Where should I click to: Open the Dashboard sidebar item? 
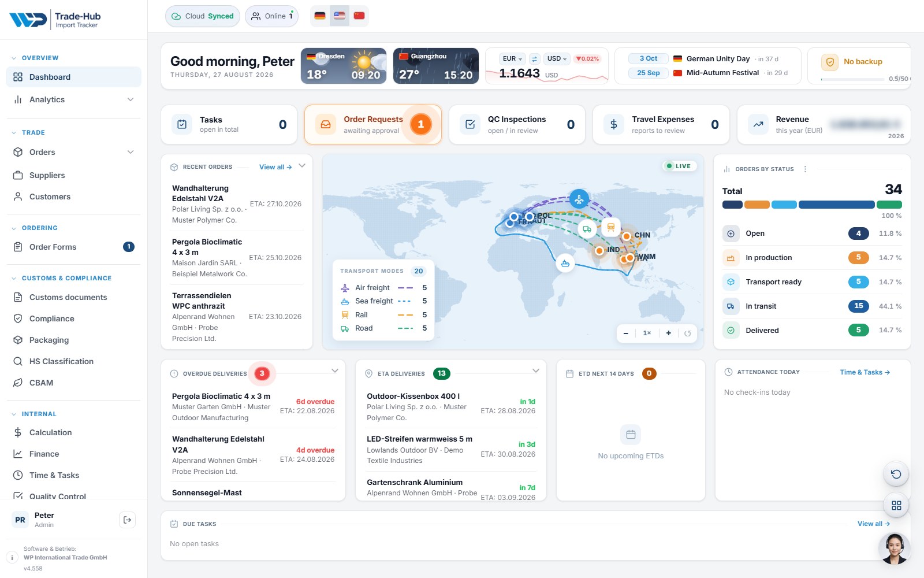pyautogui.click(x=73, y=77)
